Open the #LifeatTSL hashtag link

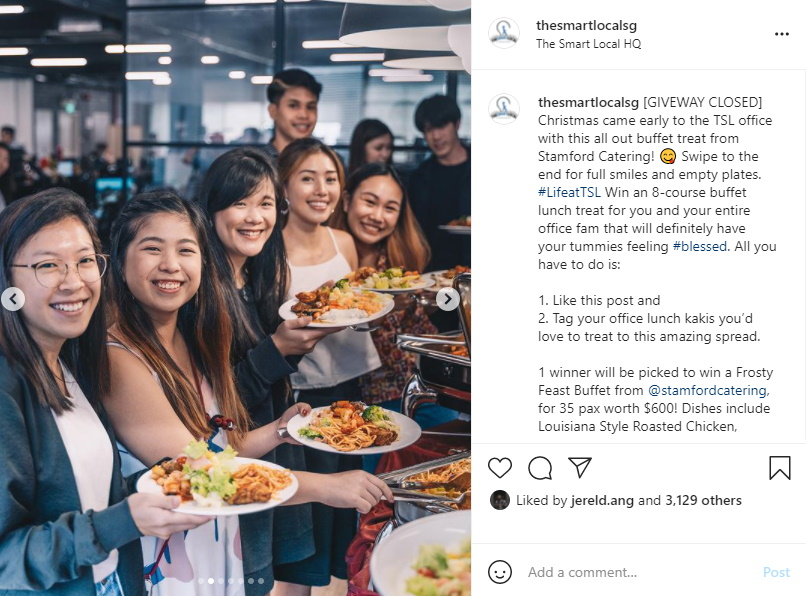click(569, 192)
